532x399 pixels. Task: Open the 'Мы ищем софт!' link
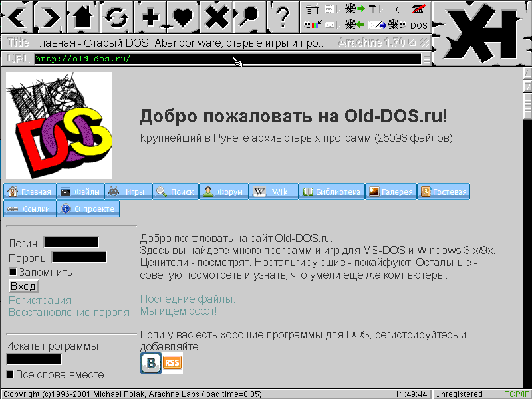tap(178, 311)
